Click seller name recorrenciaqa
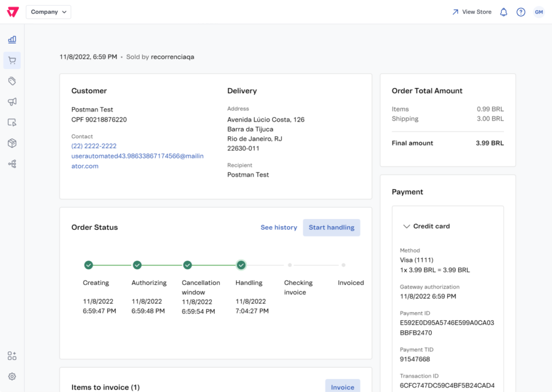Viewport: 552px width, 392px height. pyautogui.click(x=172, y=57)
